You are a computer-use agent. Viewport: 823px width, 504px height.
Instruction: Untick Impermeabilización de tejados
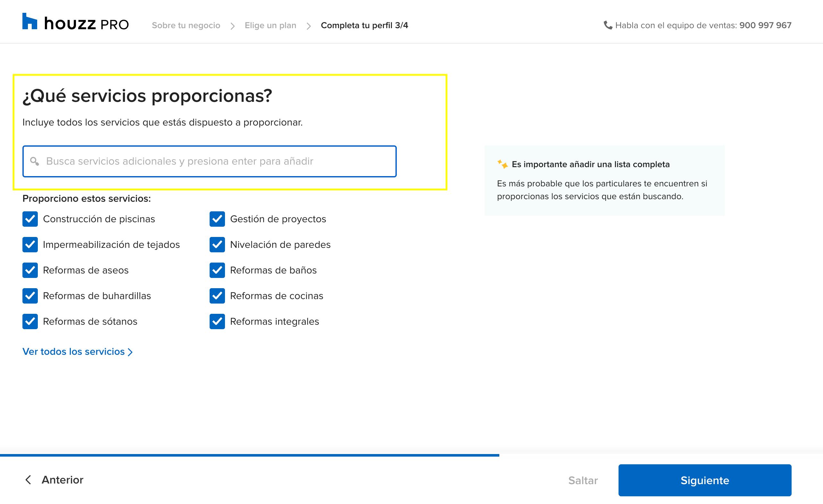tap(30, 245)
